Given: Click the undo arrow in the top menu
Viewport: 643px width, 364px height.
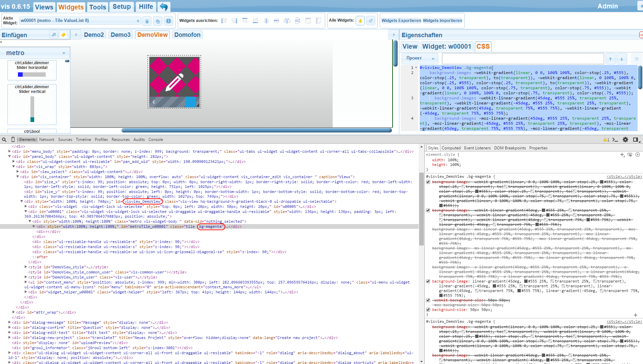Looking at the screenshot, I should 164,7.
